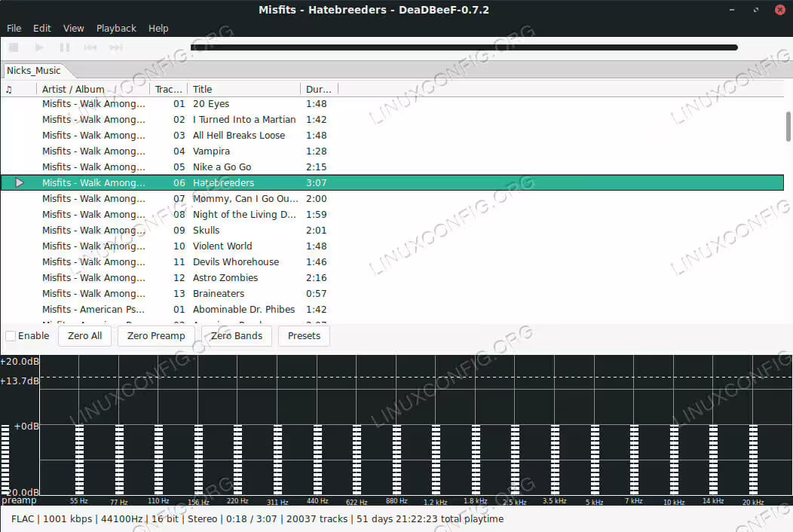This screenshot has height=532, width=793.
Task: Select the track All Hell Breaks Loose
Action: [393, 135]
